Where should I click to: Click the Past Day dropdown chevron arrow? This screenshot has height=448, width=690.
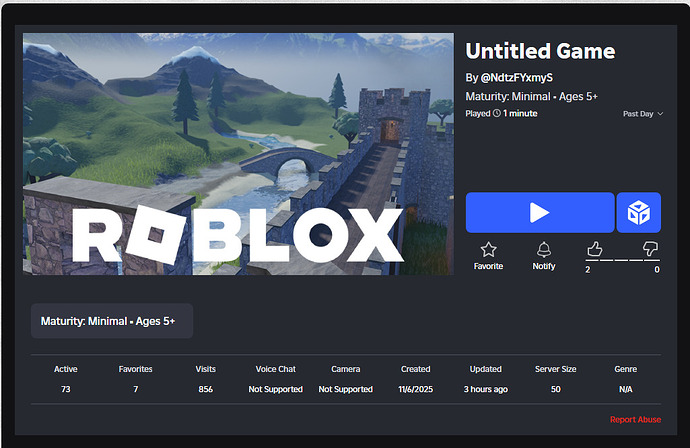[x=660, y=114]
